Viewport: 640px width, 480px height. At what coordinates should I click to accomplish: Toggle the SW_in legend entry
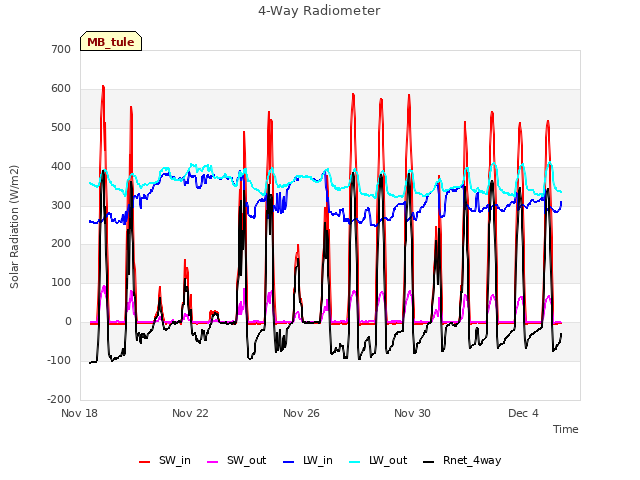[x=165, y=460]
